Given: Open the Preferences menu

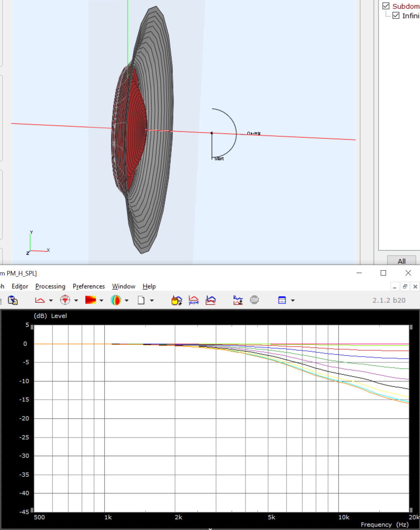Looking at the screenshot, I should coord(89,286).
